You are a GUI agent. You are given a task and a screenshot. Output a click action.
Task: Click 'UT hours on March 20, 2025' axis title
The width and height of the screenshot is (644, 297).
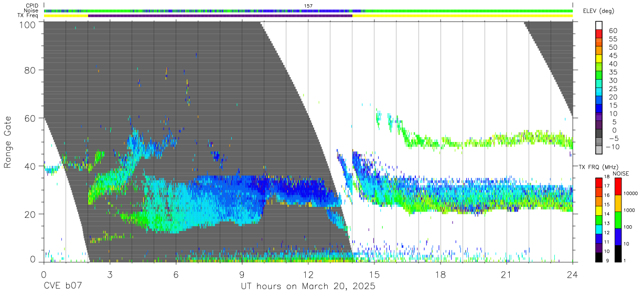pyautogui.click(x=308, y=287)
